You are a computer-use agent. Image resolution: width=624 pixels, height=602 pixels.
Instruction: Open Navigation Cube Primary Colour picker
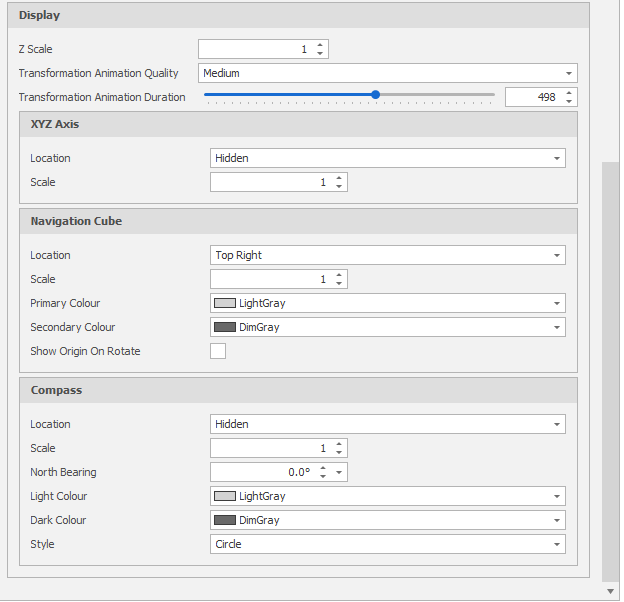(x=555, y=303)
